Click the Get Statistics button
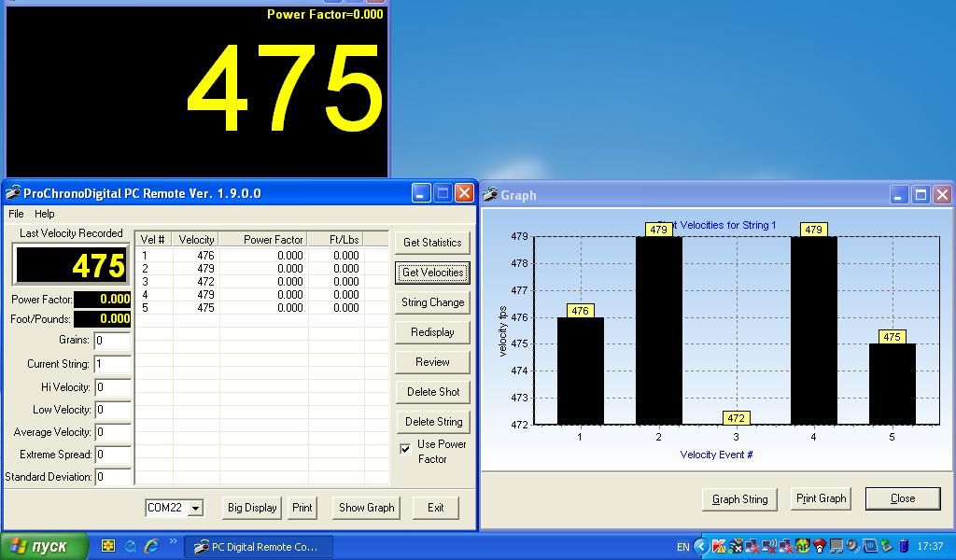Screen dimensions: 956x560 coord(431,243)
